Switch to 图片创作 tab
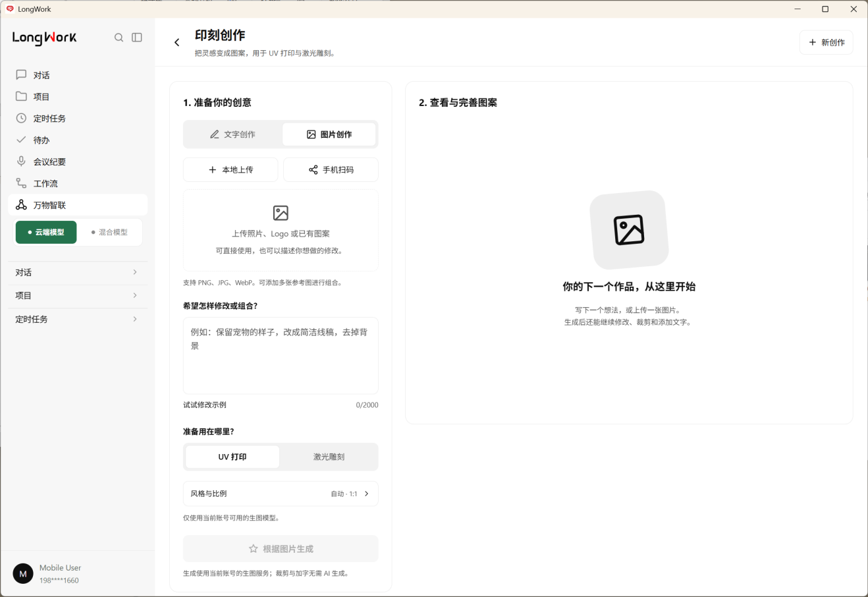Viewport: 868px width, 597px height. pos(329,134)
